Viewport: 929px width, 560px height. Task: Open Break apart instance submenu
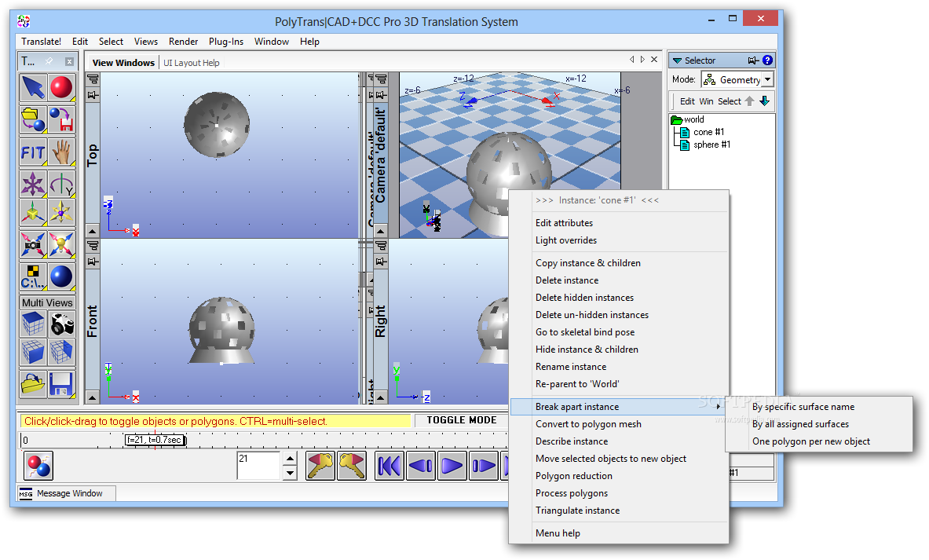click(619, 407)
